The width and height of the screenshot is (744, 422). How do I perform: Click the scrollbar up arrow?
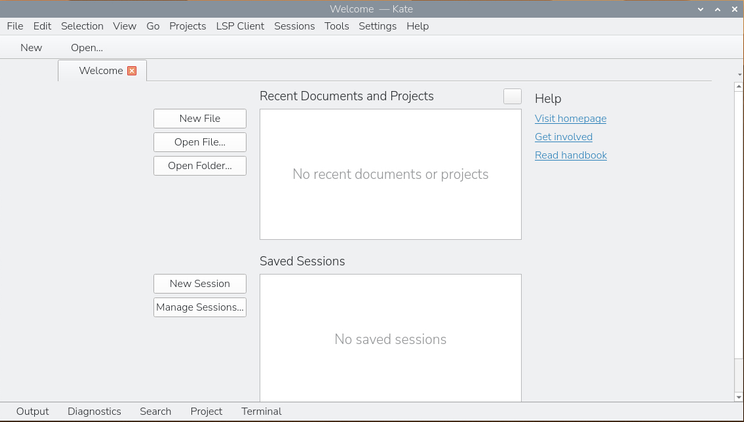(738, 87)
